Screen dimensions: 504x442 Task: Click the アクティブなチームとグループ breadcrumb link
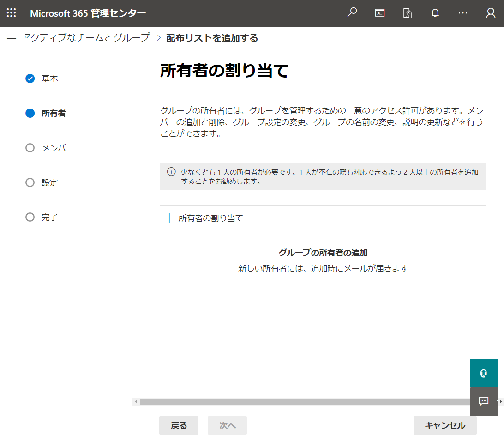(87, 37)
